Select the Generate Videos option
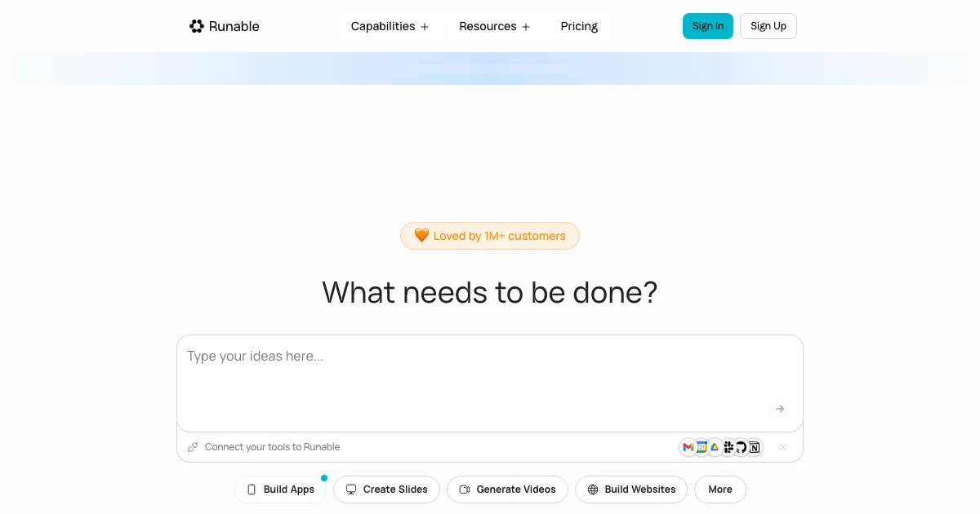Image resolution: width=980 pixels, height=514 pixels. pyautogui.click(x=507, y=490)
